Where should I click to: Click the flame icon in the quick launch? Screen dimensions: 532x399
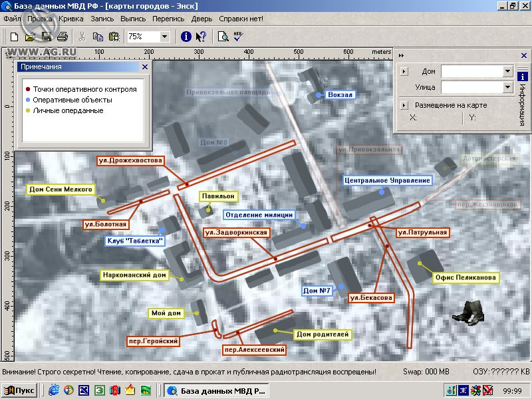(x=130, y=390)
